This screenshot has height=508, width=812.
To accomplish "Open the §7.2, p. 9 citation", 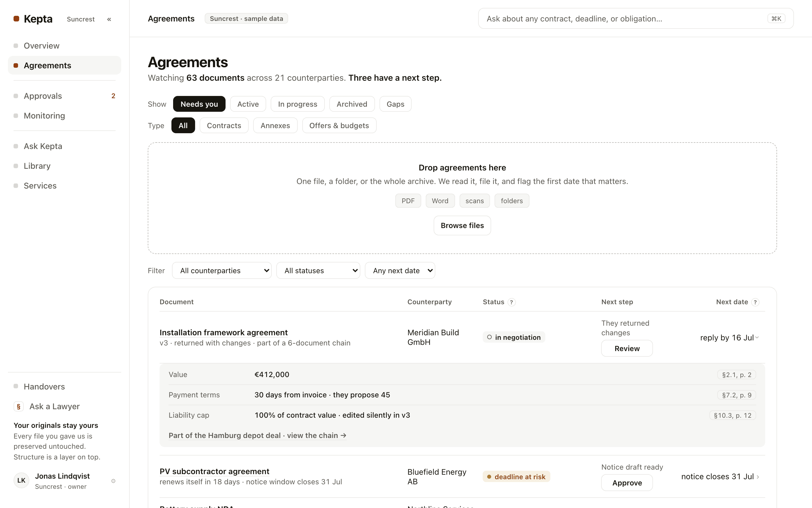I will [736, 395].
